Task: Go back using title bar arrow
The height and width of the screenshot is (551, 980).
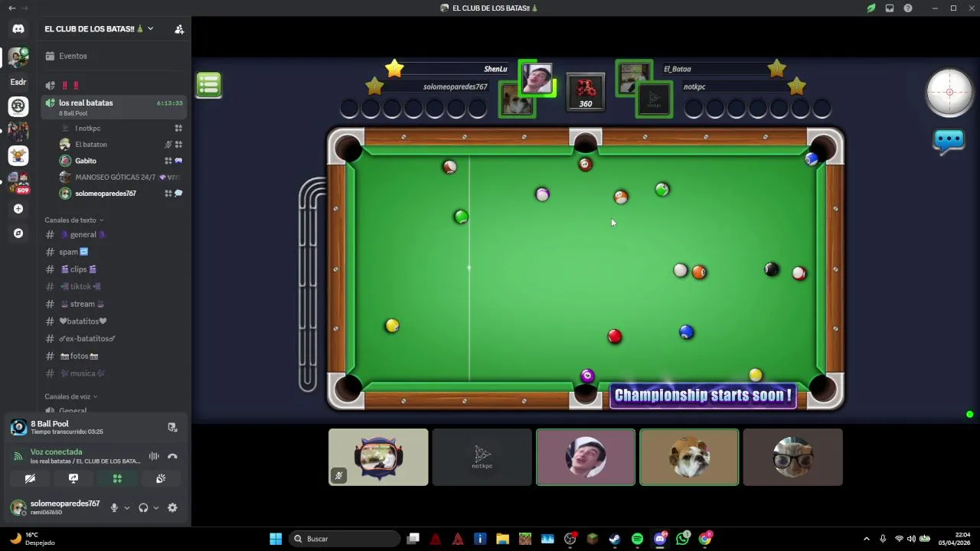Action: (11, 8)
